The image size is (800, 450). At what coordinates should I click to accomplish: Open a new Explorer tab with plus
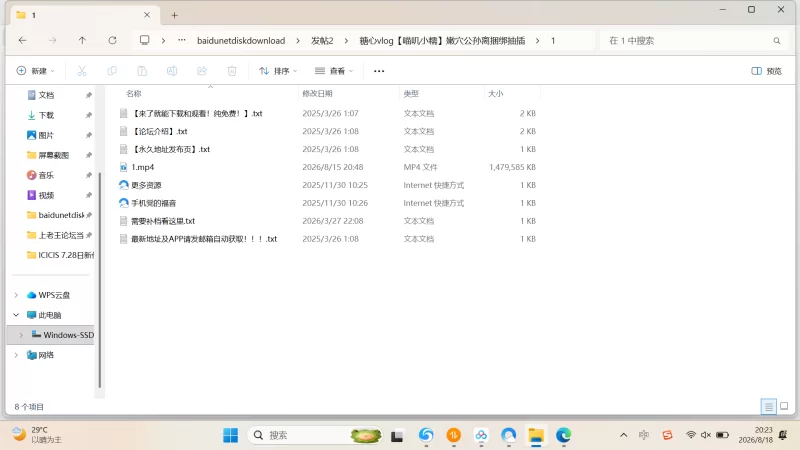pos(174,15)
